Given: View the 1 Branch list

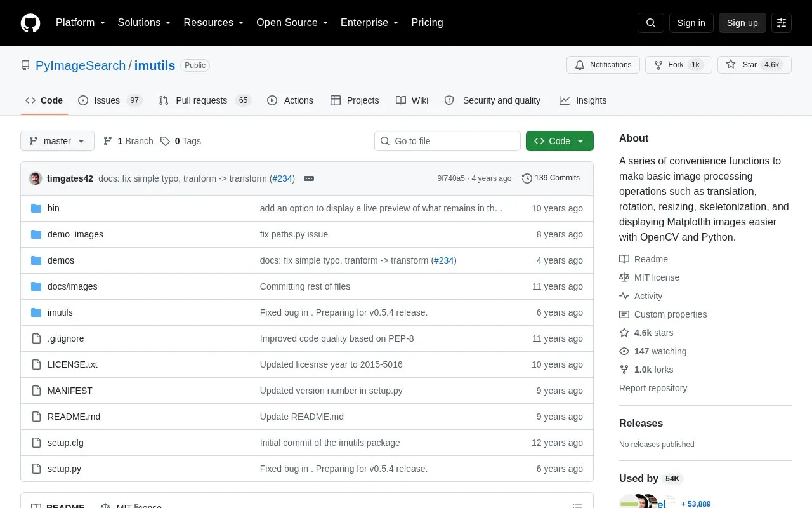Looking at the screenshot, I should [128, 141].
